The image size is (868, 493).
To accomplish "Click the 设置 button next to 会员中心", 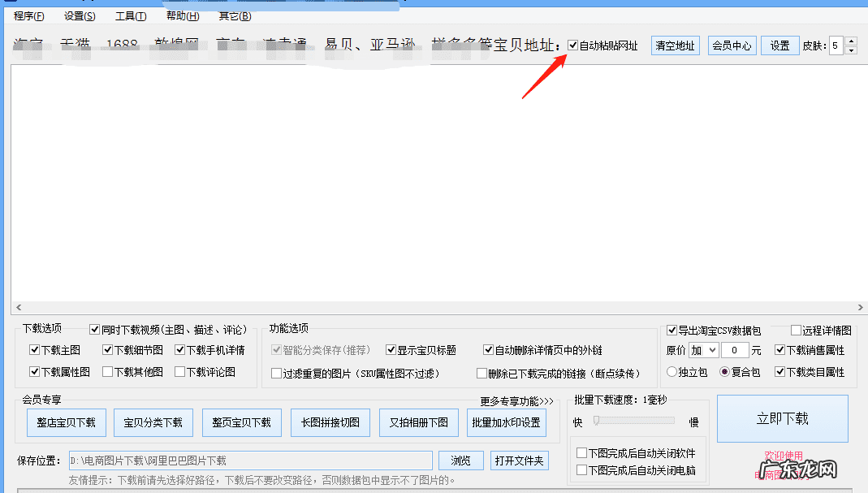I will click(x=779, y=45).
